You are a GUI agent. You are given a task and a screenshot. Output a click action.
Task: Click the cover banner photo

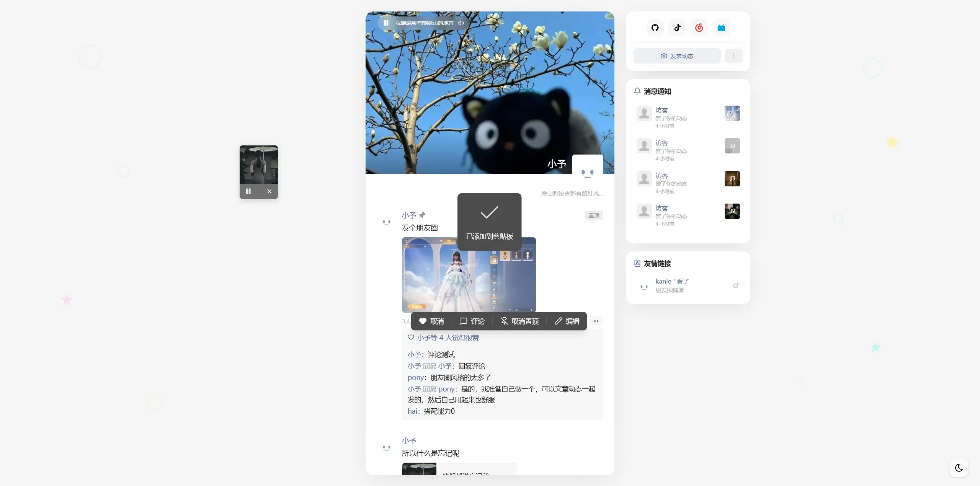pos(490,93)
